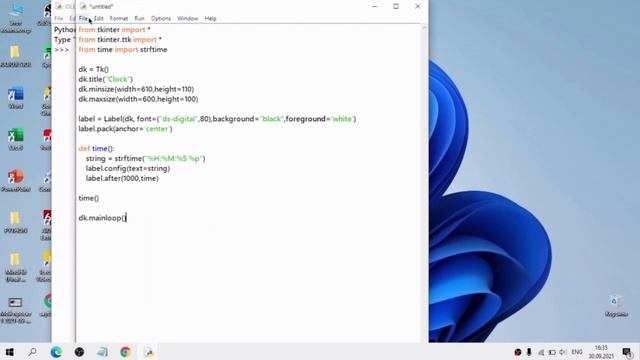Open the Help menu
The height and width of the screenshot is (360, 640).
(210, 18)
